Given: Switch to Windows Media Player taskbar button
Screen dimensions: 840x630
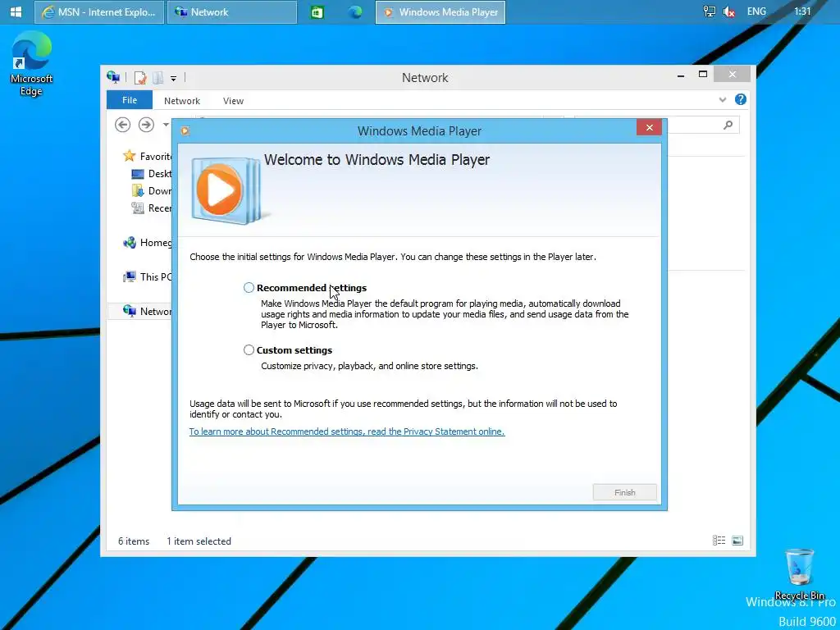Looking at the screenshot, I should click(441, 11).
